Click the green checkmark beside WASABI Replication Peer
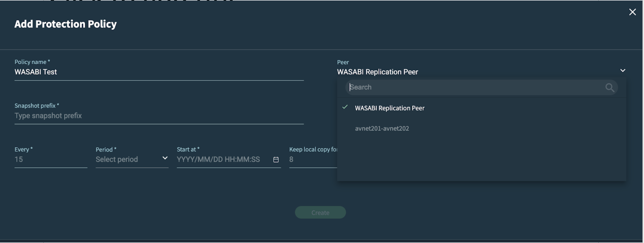Viewport: 644px width, 243px height. [345, 107]
